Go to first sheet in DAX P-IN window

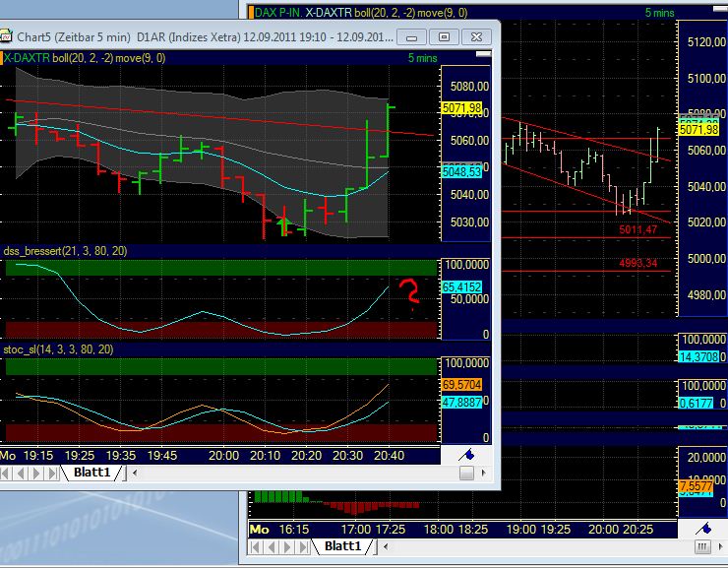[x=256, y=546]
